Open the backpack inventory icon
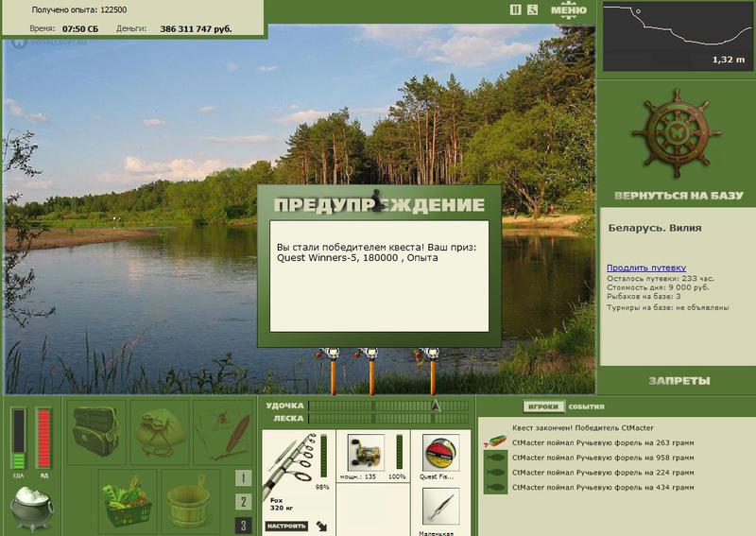The image size is (756, 536). 96,432
